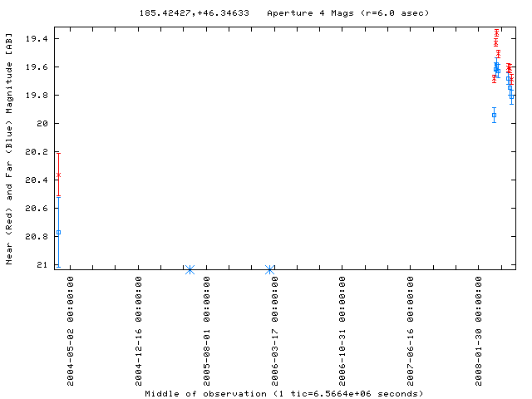Viewport: 532px width, 399px height.
Task: Click the 19.8 y-axis tick label
Action: [x=37, y=95]
